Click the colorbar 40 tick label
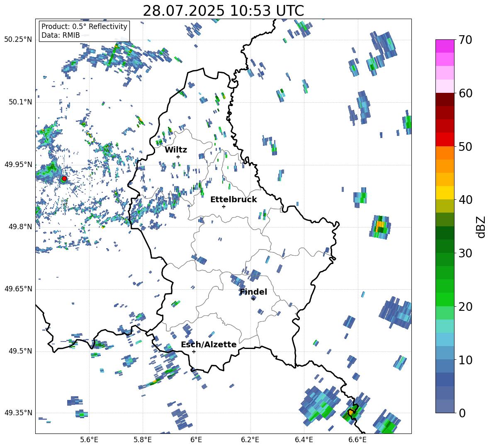 click(x=465, y=200)
